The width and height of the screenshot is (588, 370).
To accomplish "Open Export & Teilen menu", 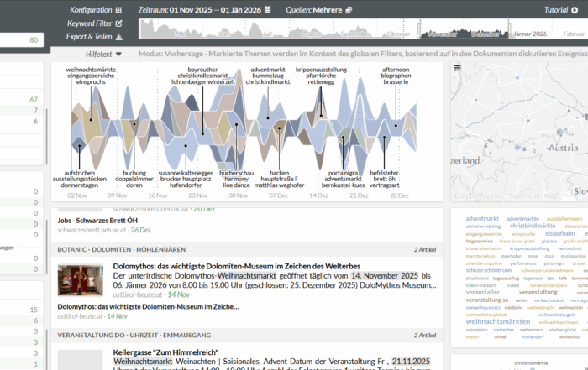I will pyautogui.click(x=94, y=37).
